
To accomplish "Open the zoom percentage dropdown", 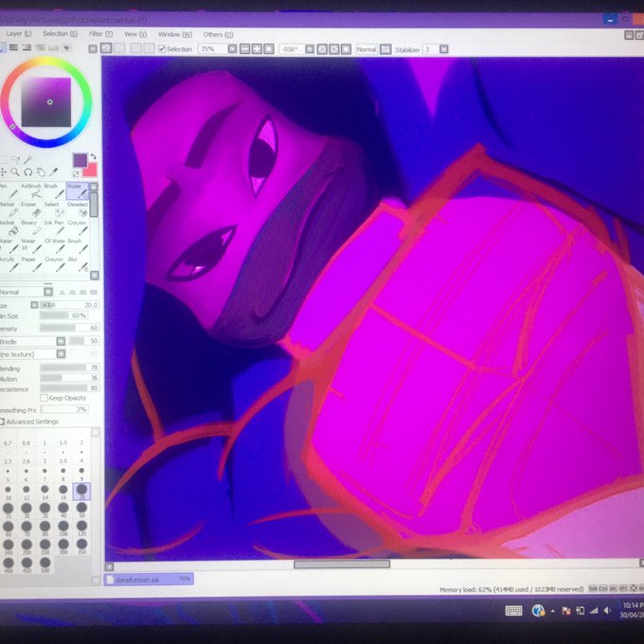I will [232, 49].
